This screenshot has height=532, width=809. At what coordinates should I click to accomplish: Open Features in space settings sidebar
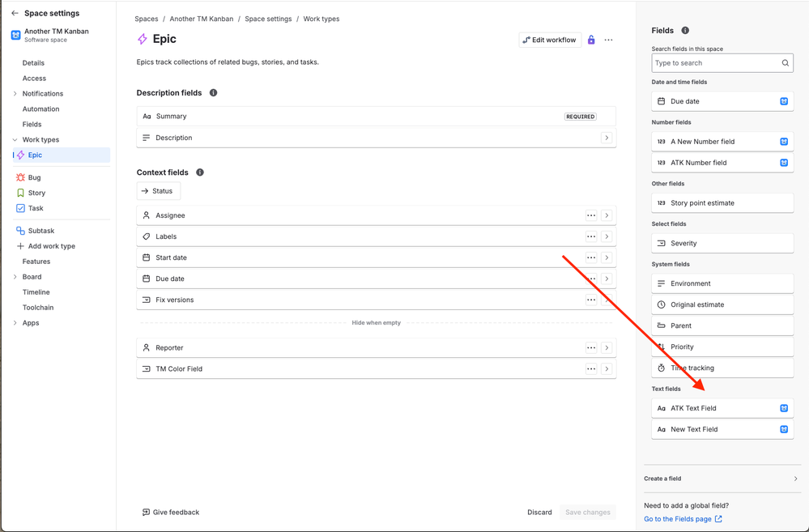[36, 262]
